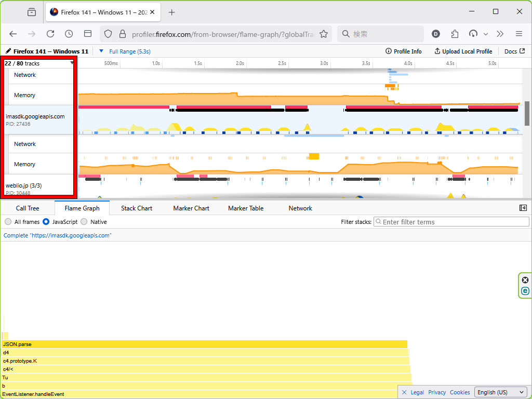Viewport: 532px width, 399px height.
Task: Expand the range breadcrumb triangle
Action: [101, 51]
